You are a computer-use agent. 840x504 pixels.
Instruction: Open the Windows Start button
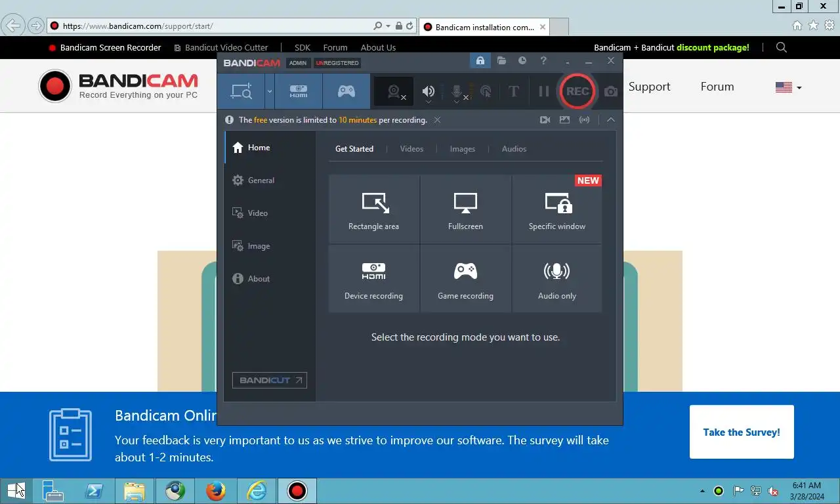click(x=16, y=491)
